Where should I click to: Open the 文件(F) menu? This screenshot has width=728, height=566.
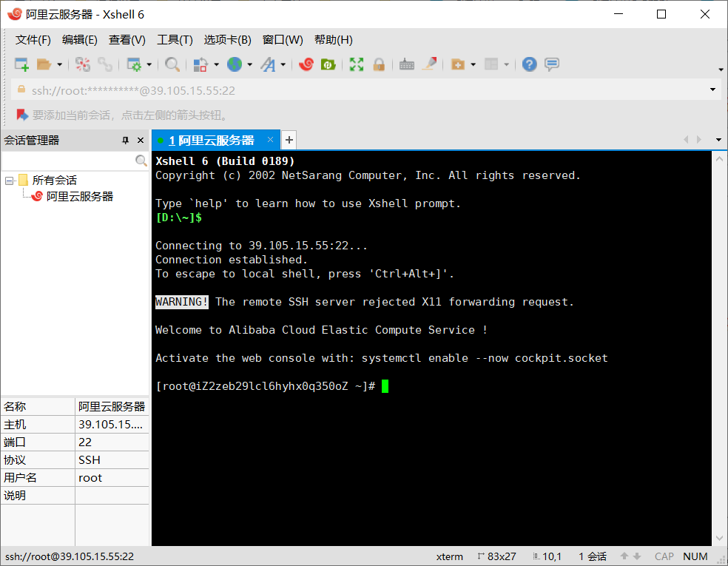coord(33,40)
